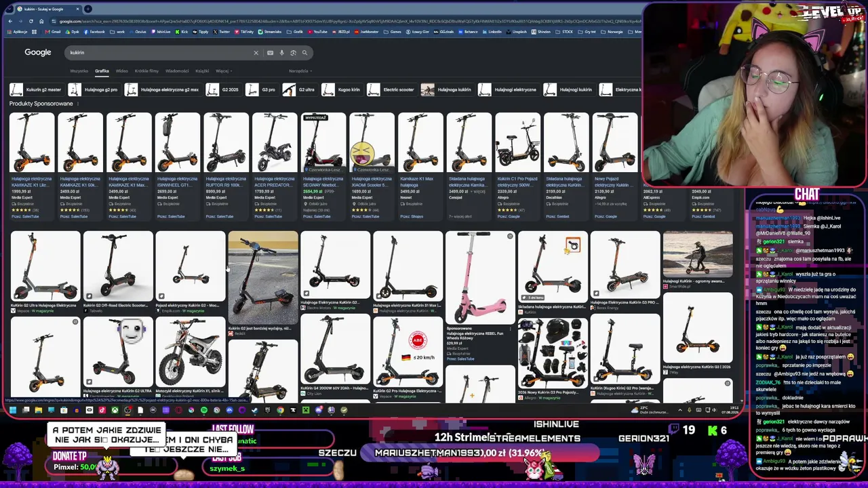The height and width of the screenshot is (488, 868).
Task: Apply the 'G2 2025' suggestion chip
Action: coord(223,89)
